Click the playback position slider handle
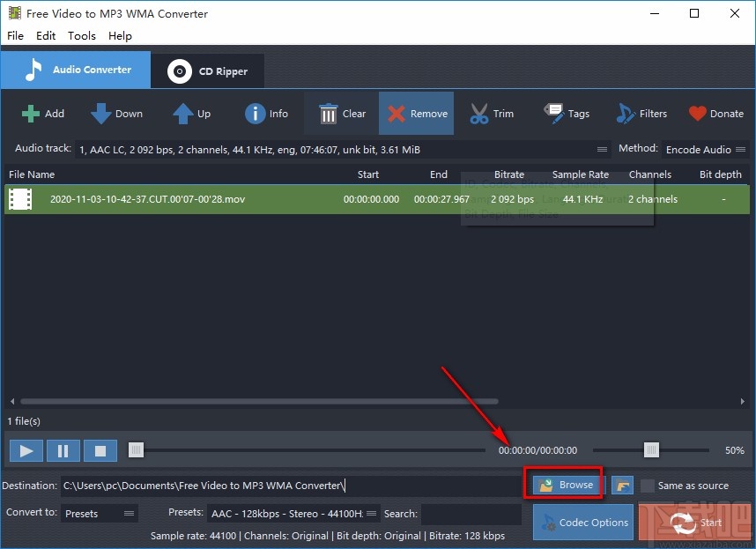Image resolution: width=756 pixels, height=549 pixels. 136,450
